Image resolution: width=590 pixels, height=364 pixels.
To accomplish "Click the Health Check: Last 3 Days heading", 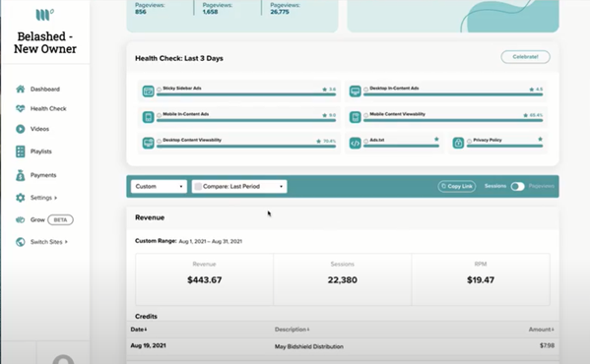I will (179, 58).
